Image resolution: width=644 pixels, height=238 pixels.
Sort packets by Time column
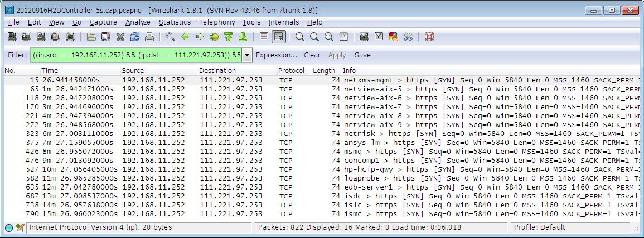click(80, 71)
